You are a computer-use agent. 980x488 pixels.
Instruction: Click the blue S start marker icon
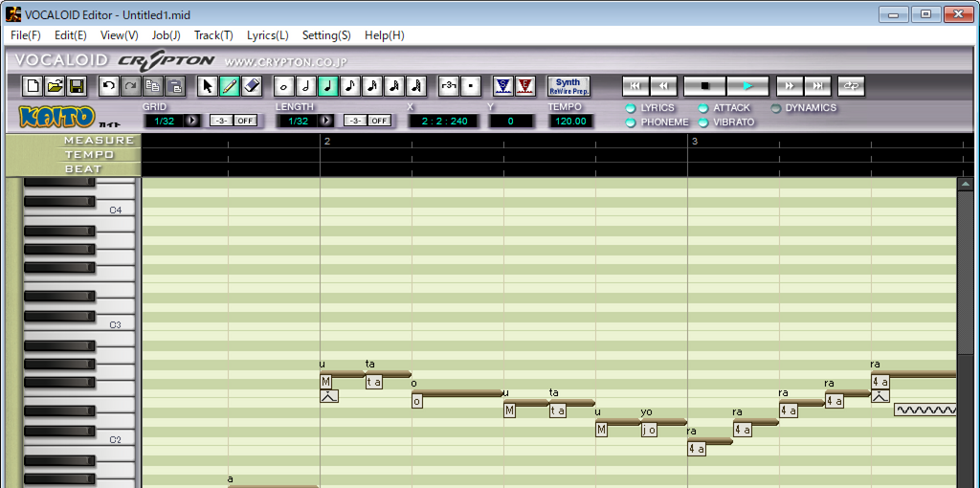502,85
